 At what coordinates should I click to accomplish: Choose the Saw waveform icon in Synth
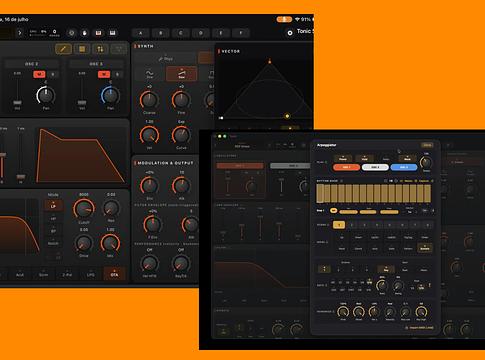[181, 74]
